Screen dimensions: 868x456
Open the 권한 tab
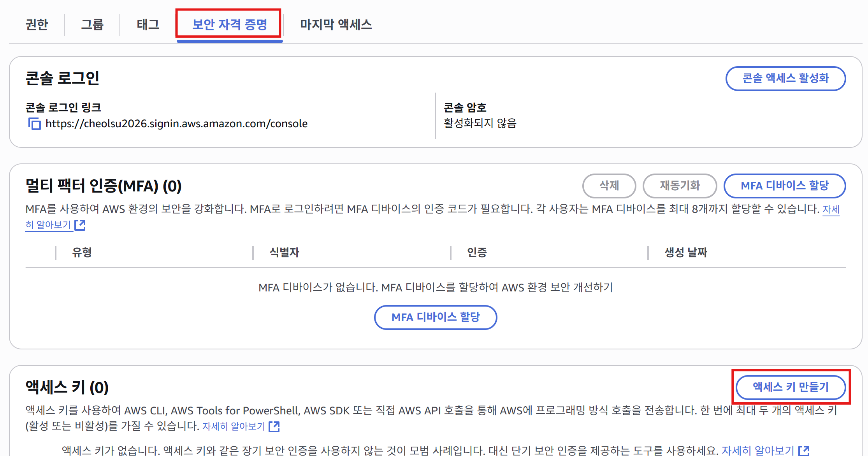(37, 25)
